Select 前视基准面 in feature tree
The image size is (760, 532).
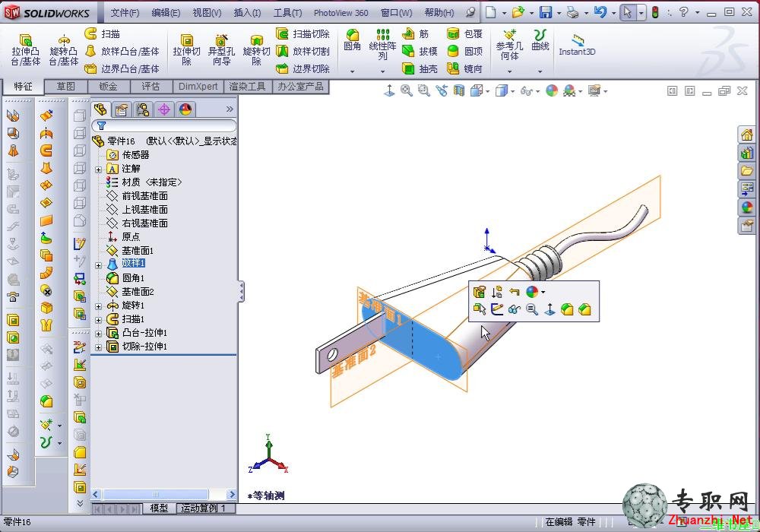pos(144,196)
